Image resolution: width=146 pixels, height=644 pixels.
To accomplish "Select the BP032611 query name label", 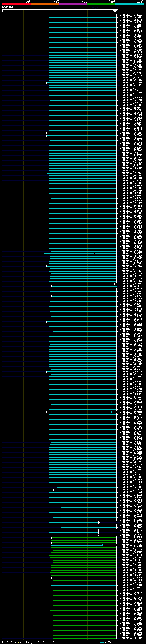I will point(8,7).
